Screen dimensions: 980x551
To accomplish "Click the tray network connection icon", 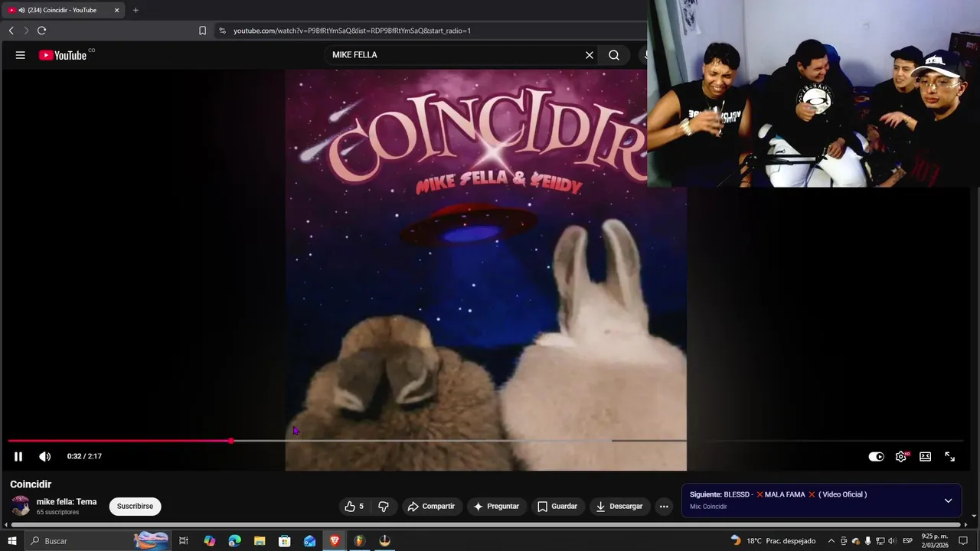I will (880, 541).
